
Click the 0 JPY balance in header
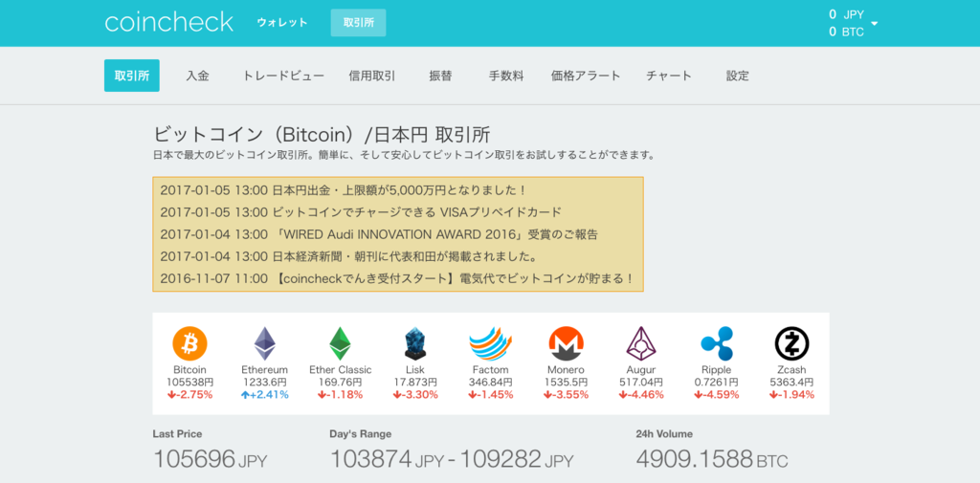(x=846, y=14)
